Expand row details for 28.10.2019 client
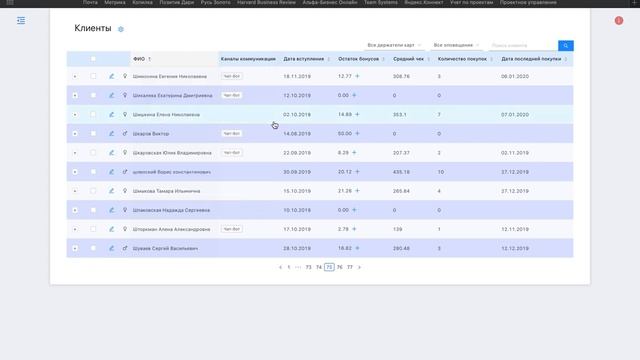 point(75,248)
